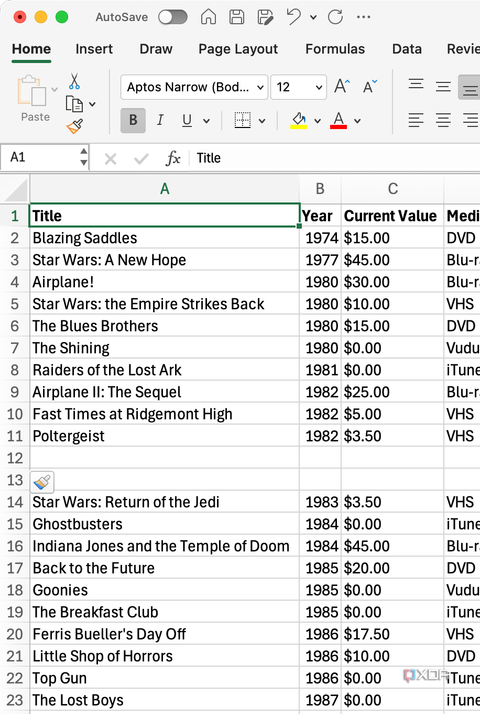Screen dimensions: 480x714
Task: Expand the Borders dropdown arrow
Action: coord(262,121)
